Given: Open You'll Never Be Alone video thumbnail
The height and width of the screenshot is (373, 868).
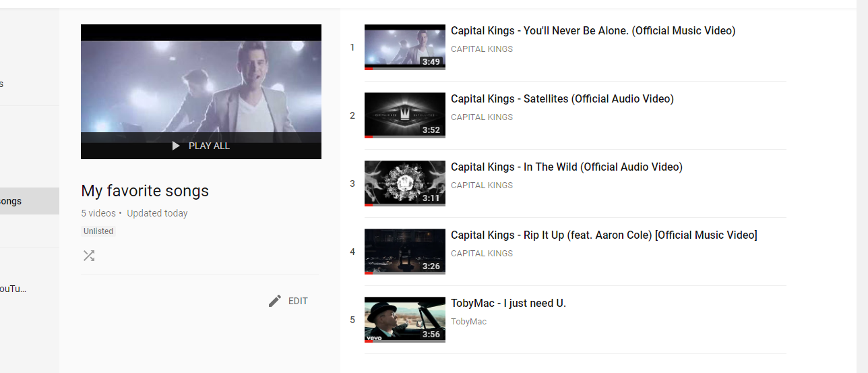Looking at the screenshot, I should pyautogui.click(x=405, y=47).
